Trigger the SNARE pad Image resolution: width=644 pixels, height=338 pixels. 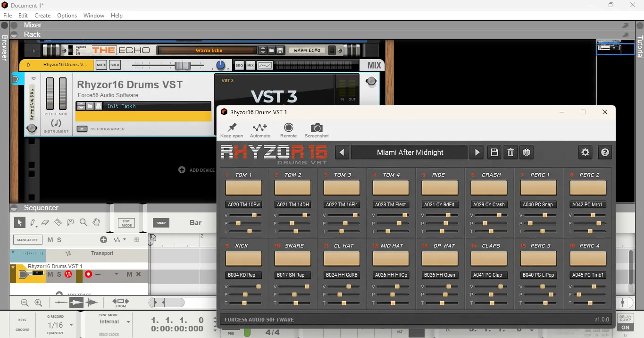click(293, 259)
